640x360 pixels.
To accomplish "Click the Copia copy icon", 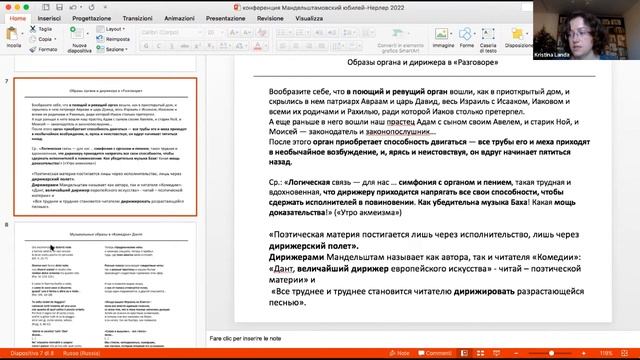I will [33, 39].
